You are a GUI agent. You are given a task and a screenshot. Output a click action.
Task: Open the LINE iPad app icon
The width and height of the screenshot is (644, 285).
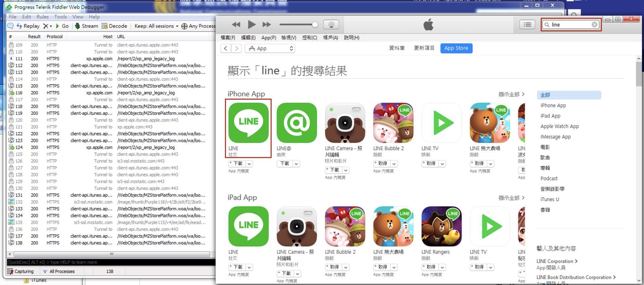tap(248, 226)
